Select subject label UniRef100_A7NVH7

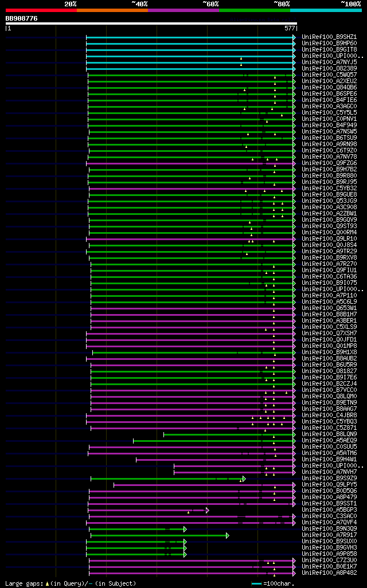tap(329, 472)
